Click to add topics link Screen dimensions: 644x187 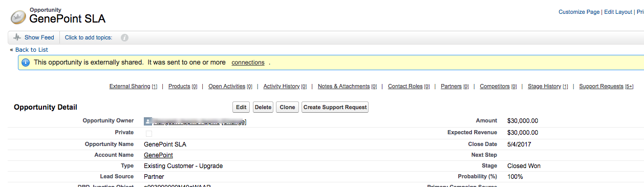[89, 37]
